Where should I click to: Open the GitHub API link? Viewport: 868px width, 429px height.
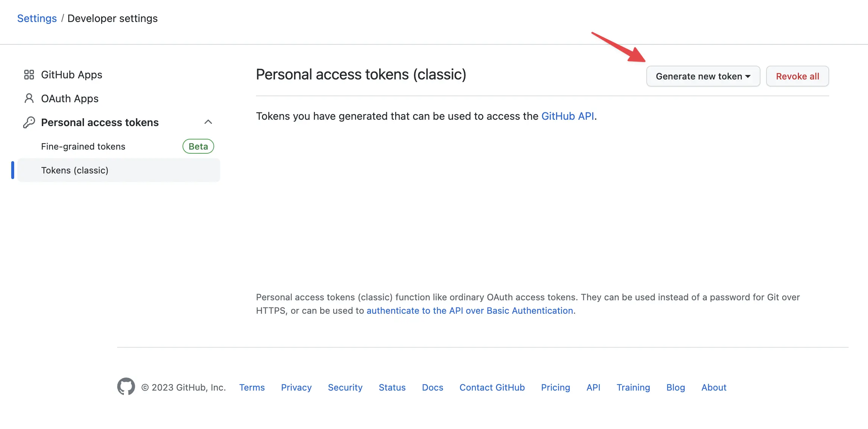pyautogui.click(x=568, y=116)
